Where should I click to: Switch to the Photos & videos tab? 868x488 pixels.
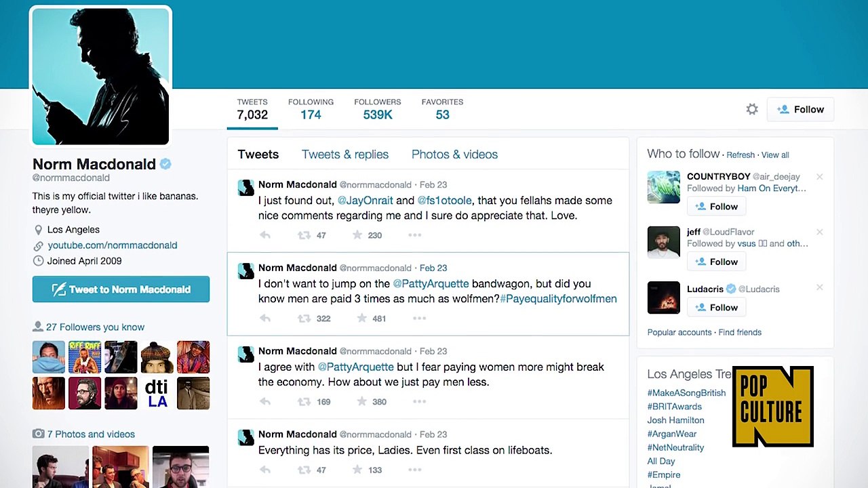[x=454, y=155]
